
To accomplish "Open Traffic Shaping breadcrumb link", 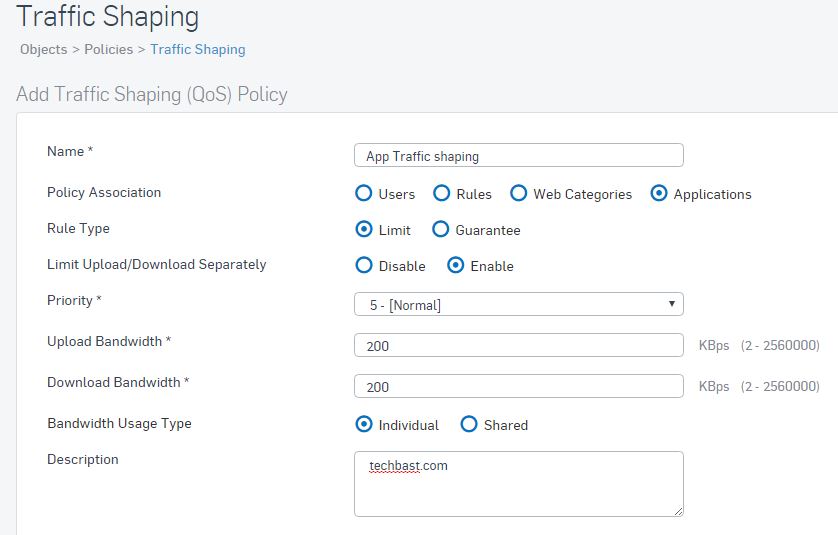I will pyautogui.click(x=198, y=49).
